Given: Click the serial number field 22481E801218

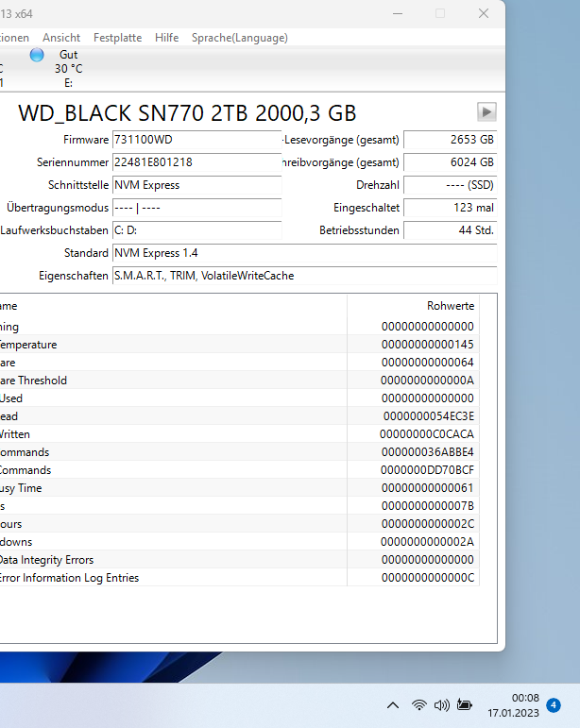Looking at the screenshot, I should pyautogui.click(x=196, y=162).
